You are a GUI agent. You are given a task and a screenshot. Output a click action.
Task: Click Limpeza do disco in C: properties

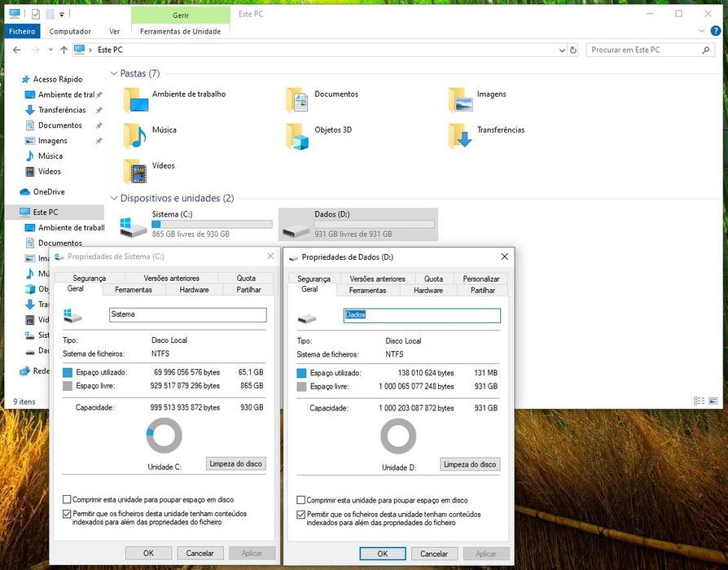click(236, 463)
